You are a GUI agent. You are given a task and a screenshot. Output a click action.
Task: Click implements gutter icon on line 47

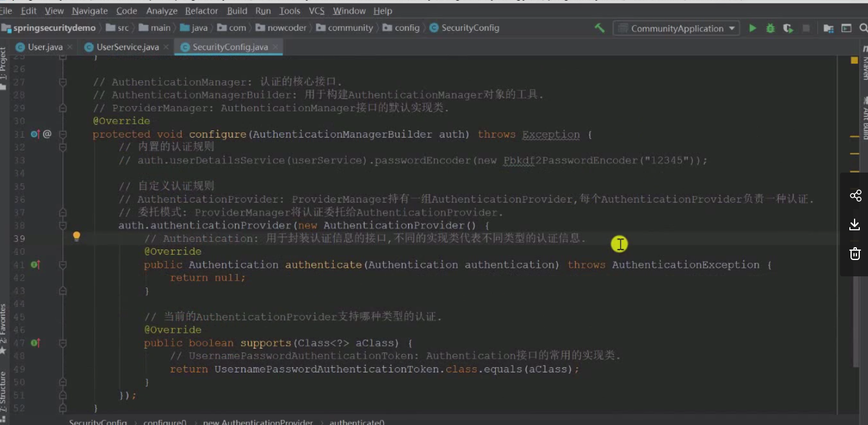tap(36, 343)
